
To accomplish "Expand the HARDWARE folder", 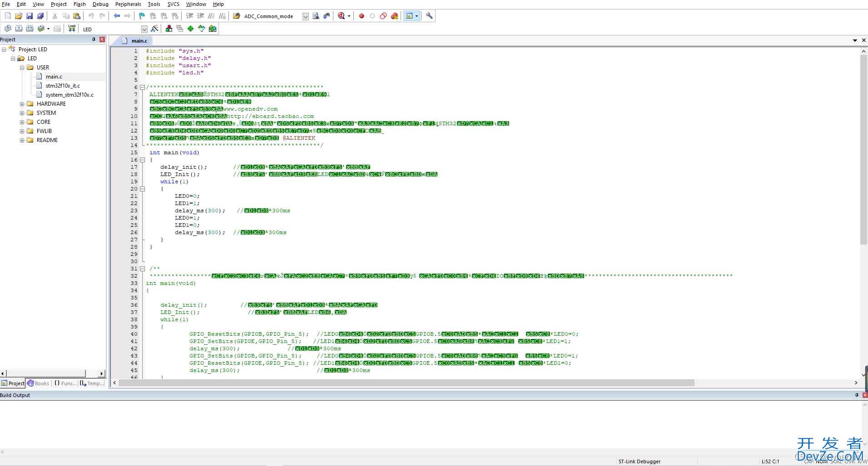I will point(22,104).
